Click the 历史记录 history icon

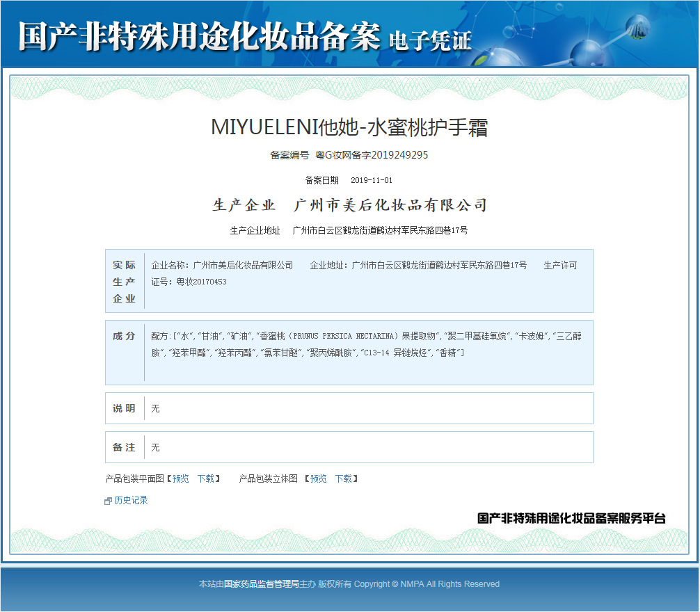point(108,500)
